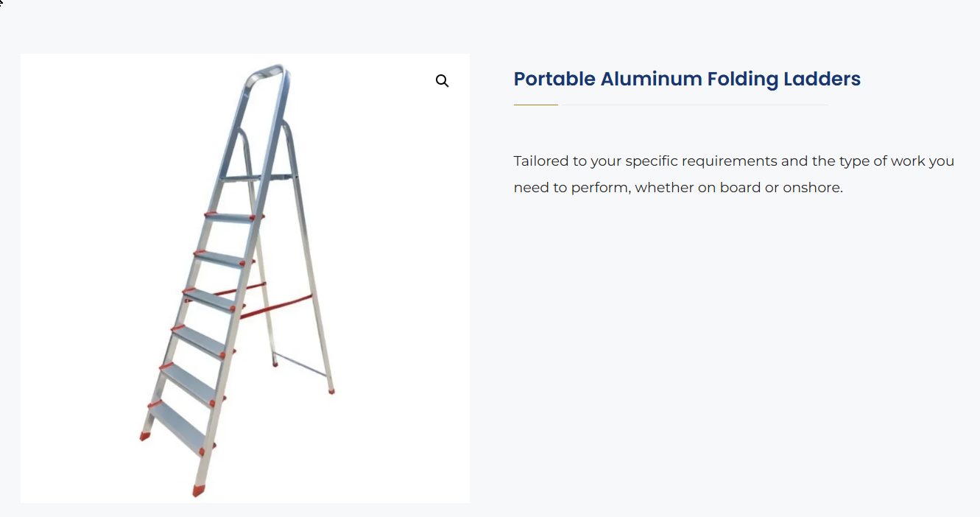Click the "Portable" word in the title
This screenshot has width=980, height=517.
point(554,79)
